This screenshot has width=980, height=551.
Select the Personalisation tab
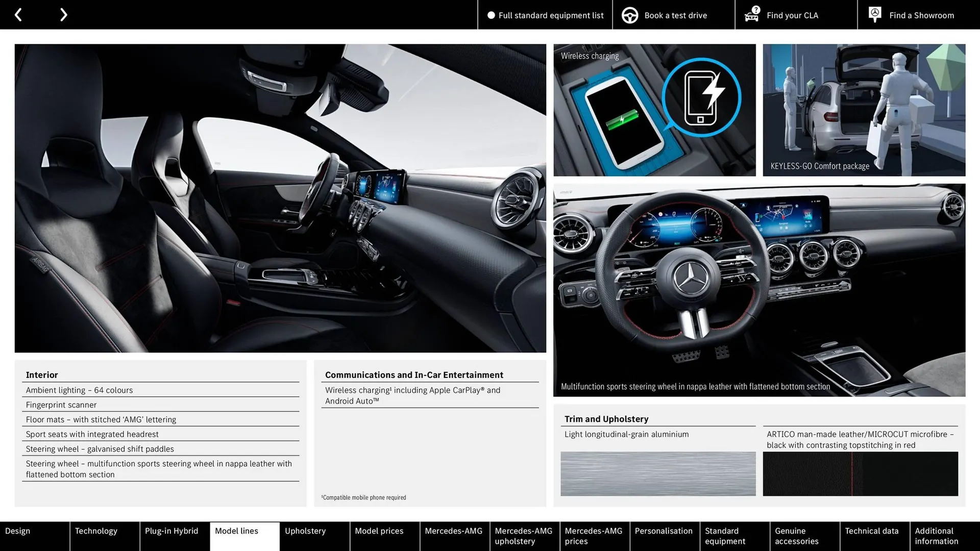pos(664,536)
